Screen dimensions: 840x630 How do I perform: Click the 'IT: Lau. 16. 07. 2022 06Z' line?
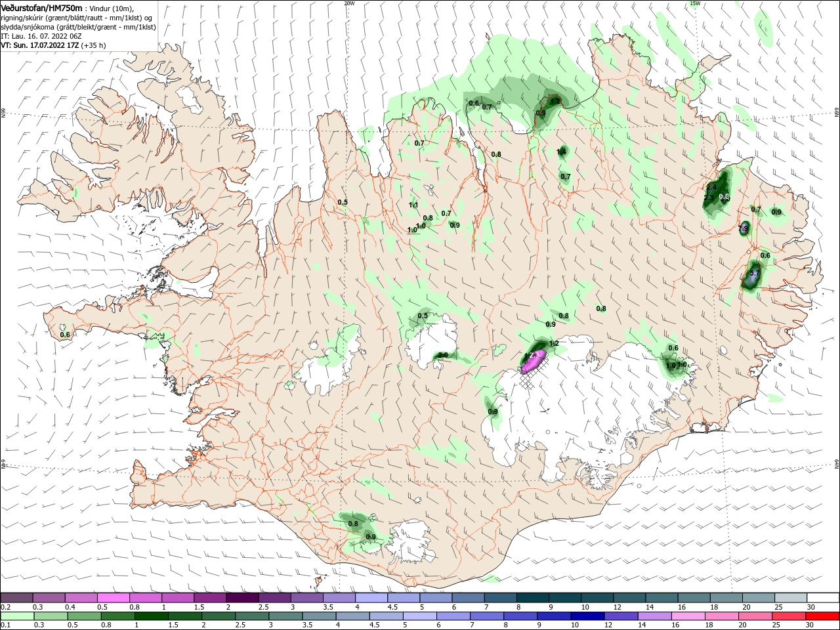tap(41, 35)
